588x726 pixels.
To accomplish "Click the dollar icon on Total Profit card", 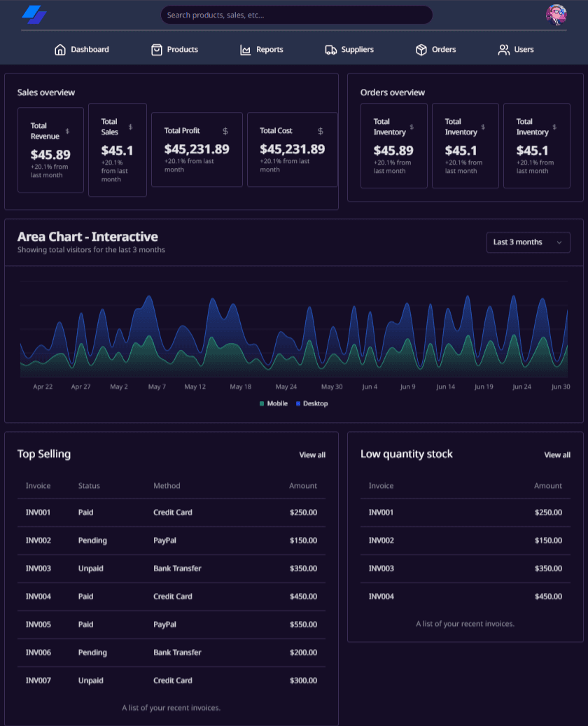I will pyautogui.click(x=225, y=131).
